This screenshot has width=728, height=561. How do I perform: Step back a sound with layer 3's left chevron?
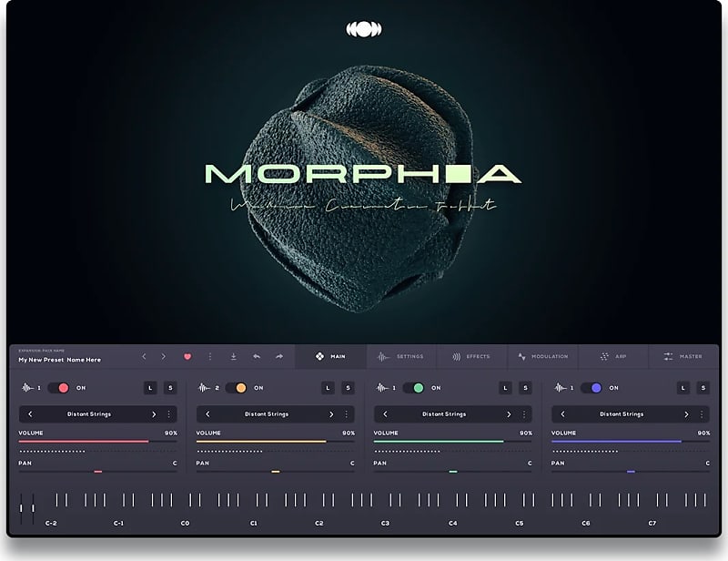point(386,413)
